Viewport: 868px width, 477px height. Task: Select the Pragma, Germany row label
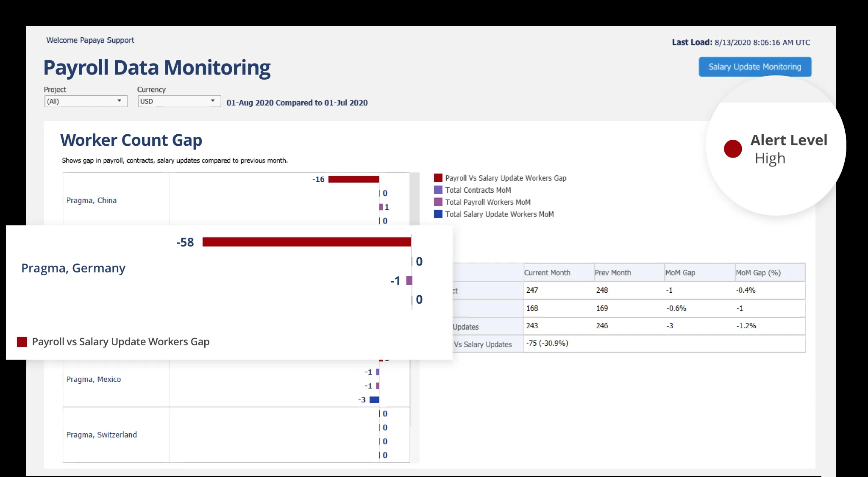pos(73,268)
